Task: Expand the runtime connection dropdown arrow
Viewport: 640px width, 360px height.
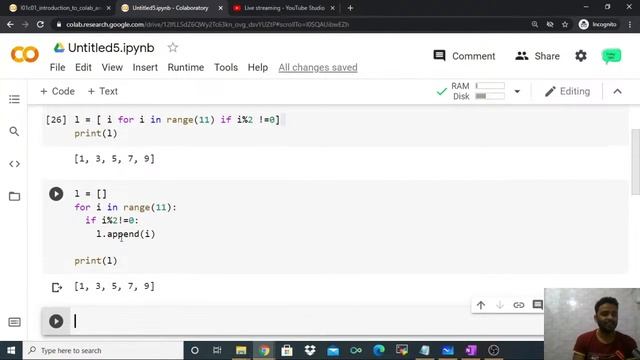Action: [x=517, y=91]
